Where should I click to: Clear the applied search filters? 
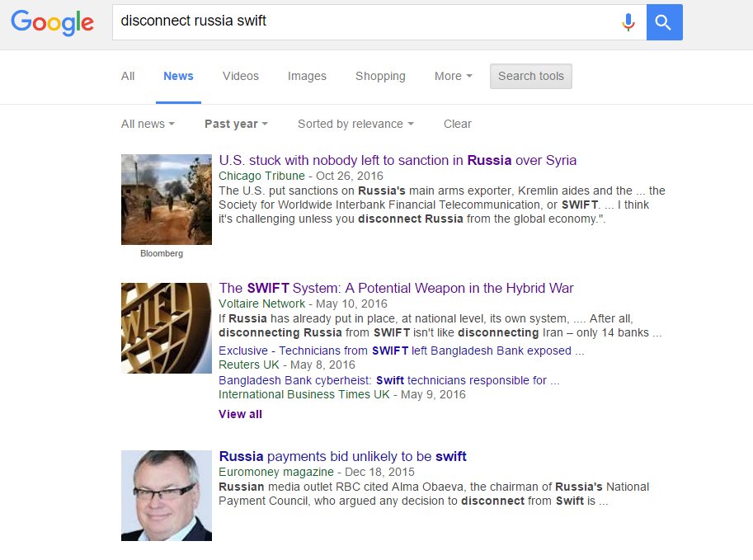[x=457, y=124]
